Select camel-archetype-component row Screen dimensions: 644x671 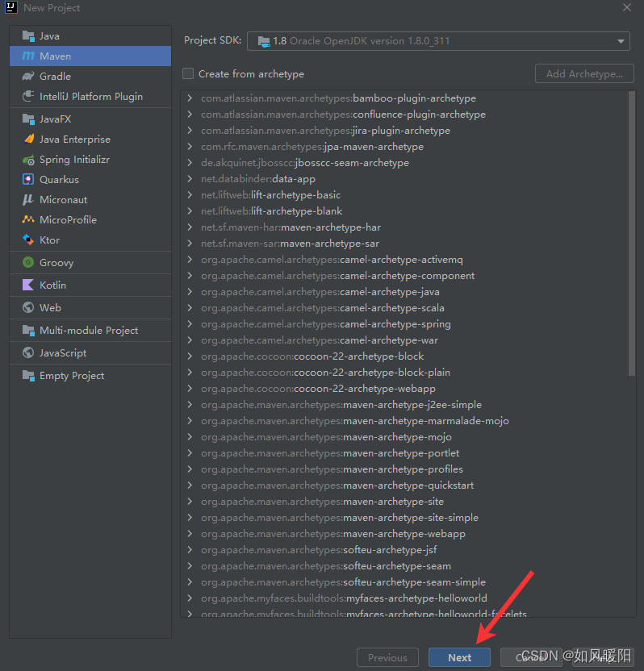[x=404, y=276]
